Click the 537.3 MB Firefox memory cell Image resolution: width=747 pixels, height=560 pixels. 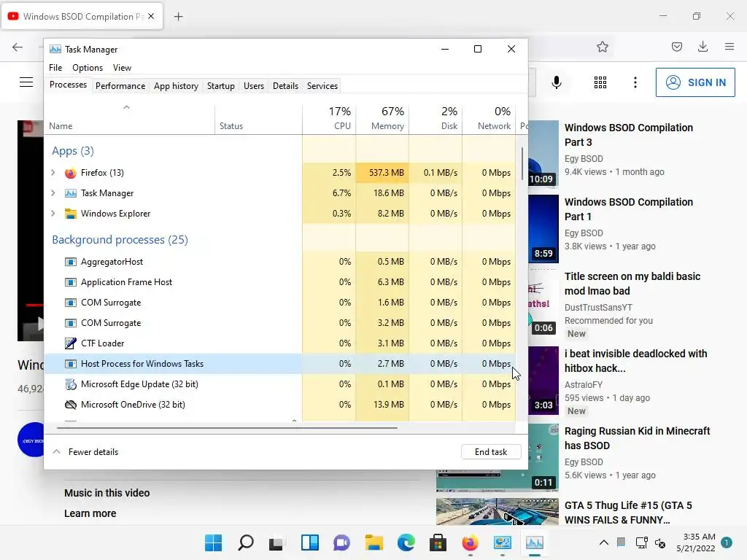tap(382, 173)
